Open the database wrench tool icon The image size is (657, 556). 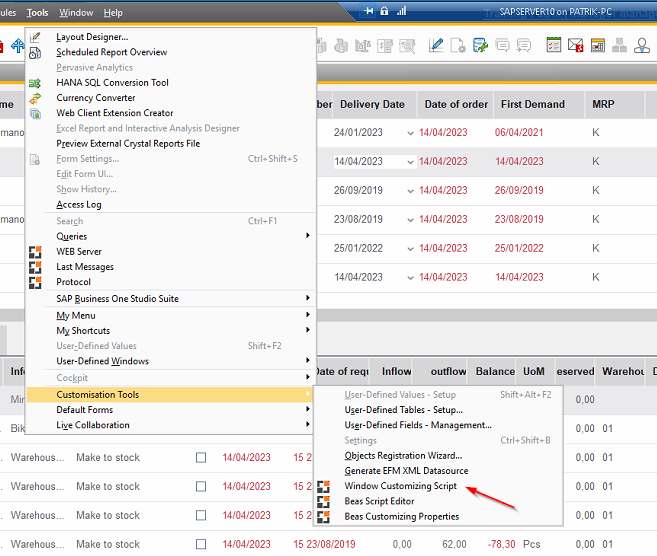[x=480, y=45]
